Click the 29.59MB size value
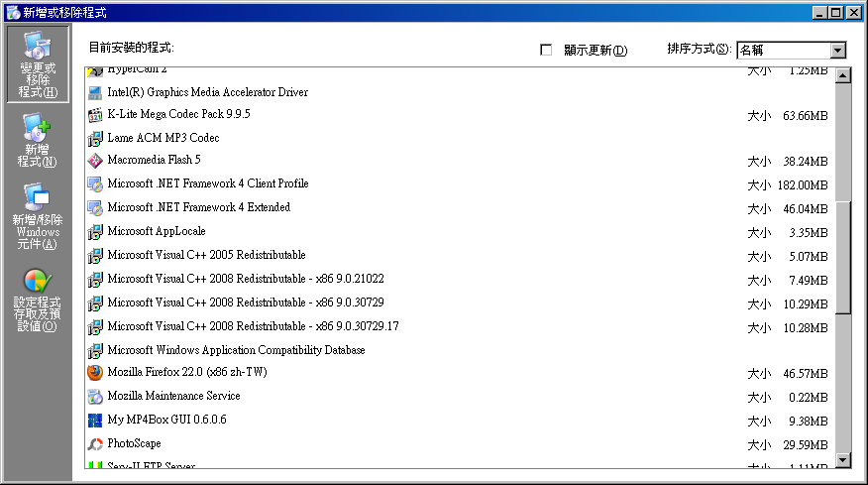868x485 pixels. click(x=806, y=445)
